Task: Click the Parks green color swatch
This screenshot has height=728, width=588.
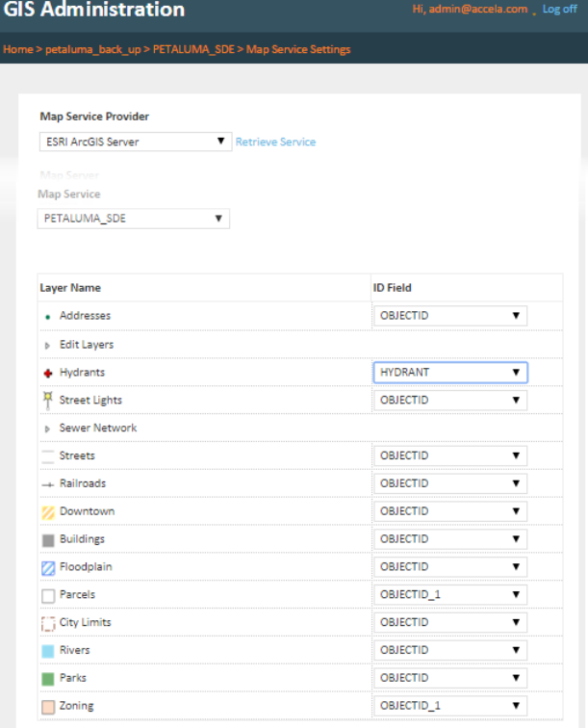Action: (48, 679)
